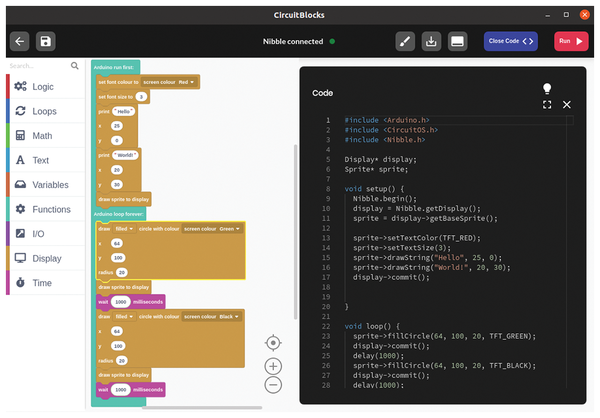Open the sprite editor paintbrush icon

[405, 41]
